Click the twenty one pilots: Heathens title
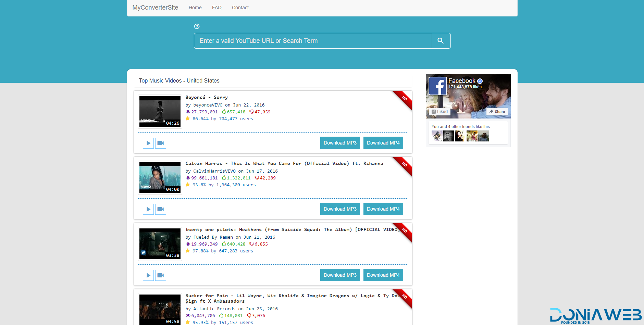Viewport: 644px width, 325px height. [293, 230]
